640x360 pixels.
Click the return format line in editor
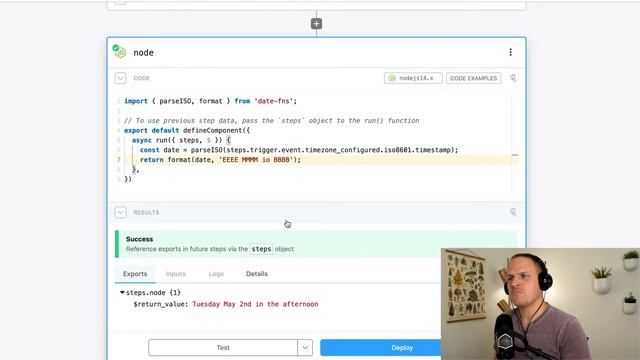pos(220,160)
